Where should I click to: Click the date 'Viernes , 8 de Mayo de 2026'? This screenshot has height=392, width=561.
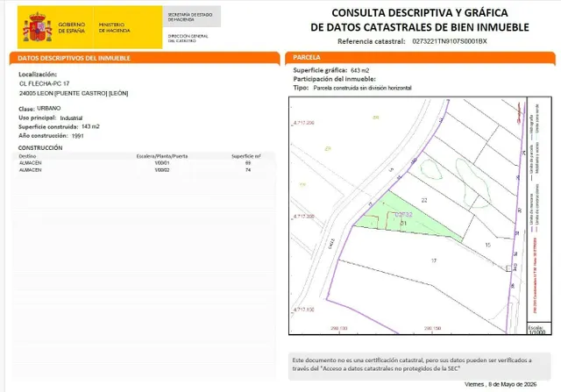point(501,384)
